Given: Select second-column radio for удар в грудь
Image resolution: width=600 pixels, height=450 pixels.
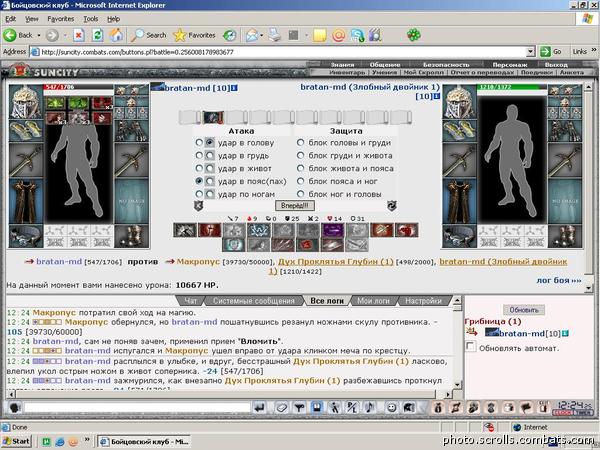Looking at the screenshot, I should click(x=210, y=155).
